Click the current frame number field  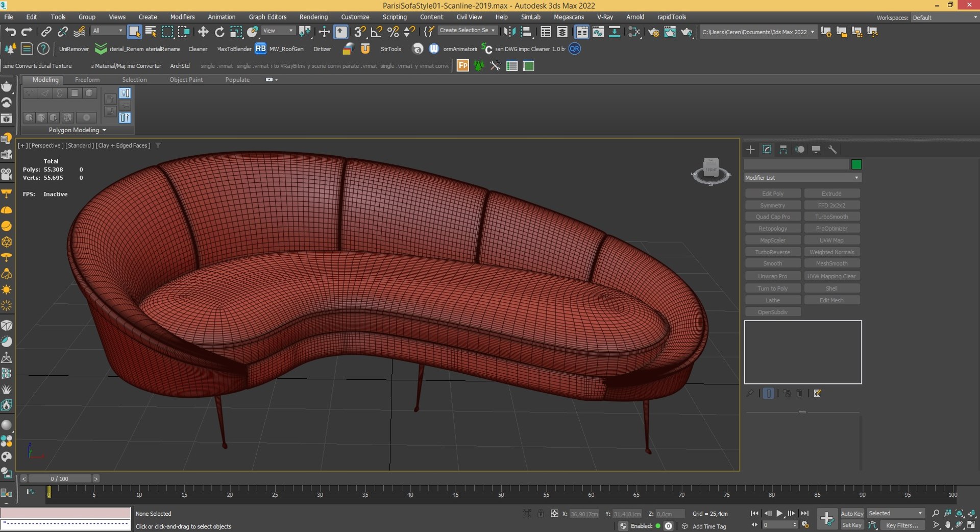pyautogui.click(x=777, y=524)
